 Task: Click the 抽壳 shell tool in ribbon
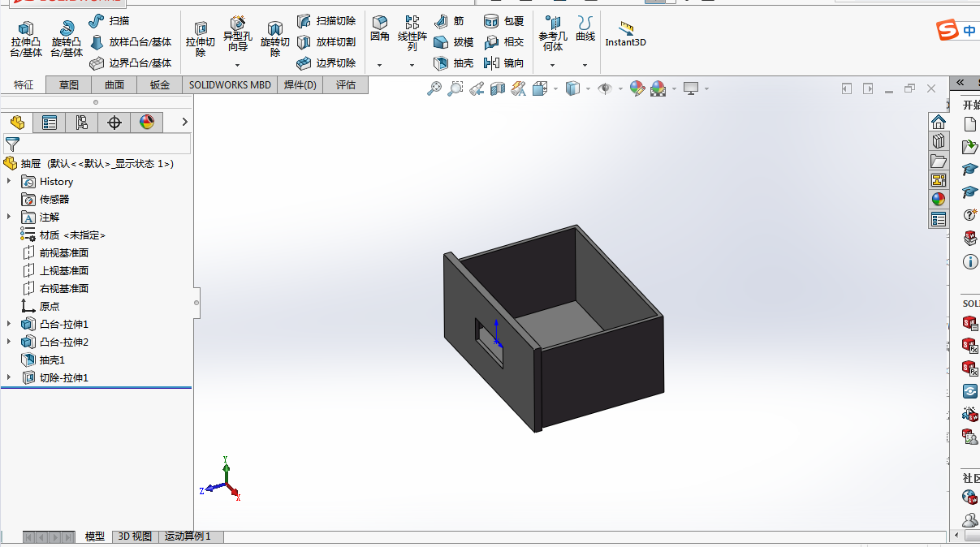pos(454,62)
